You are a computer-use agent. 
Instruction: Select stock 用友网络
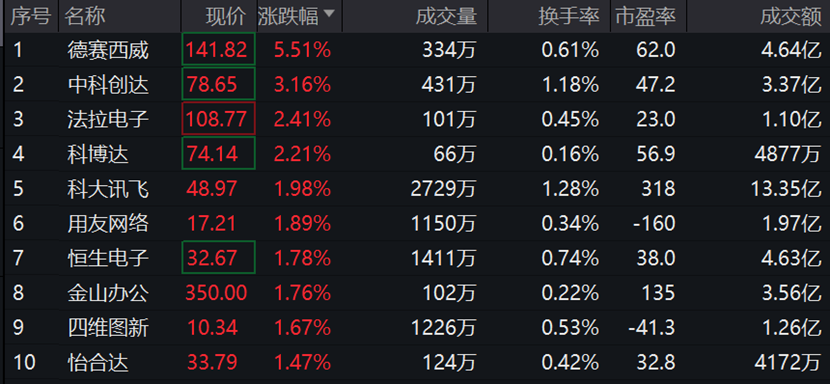click(x=108, y=224)
